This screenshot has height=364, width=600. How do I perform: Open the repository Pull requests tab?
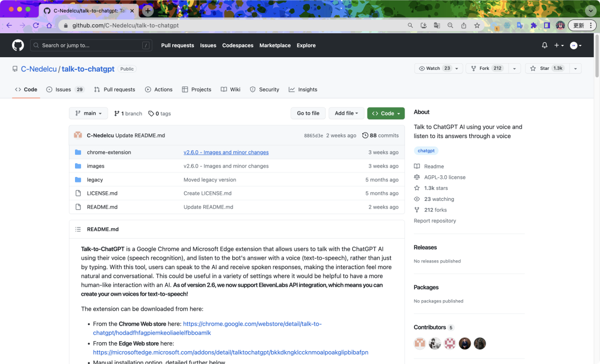[115, 89]
